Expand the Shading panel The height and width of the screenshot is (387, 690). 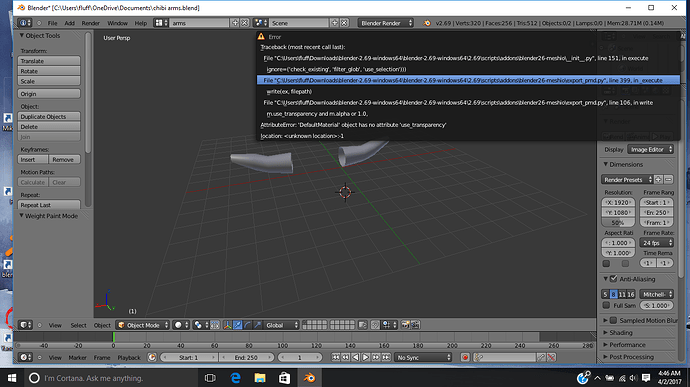[x=620, y=332]
